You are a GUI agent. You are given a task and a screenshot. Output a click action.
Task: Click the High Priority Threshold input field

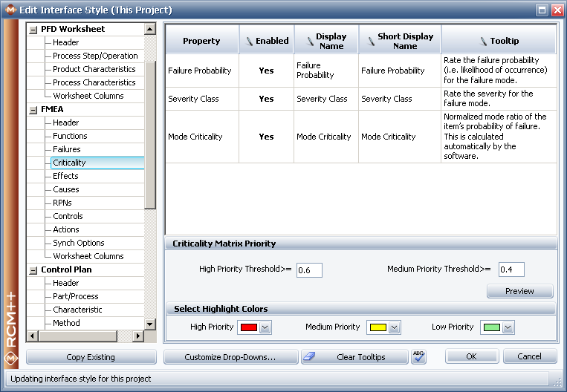[x=309, y=270]
